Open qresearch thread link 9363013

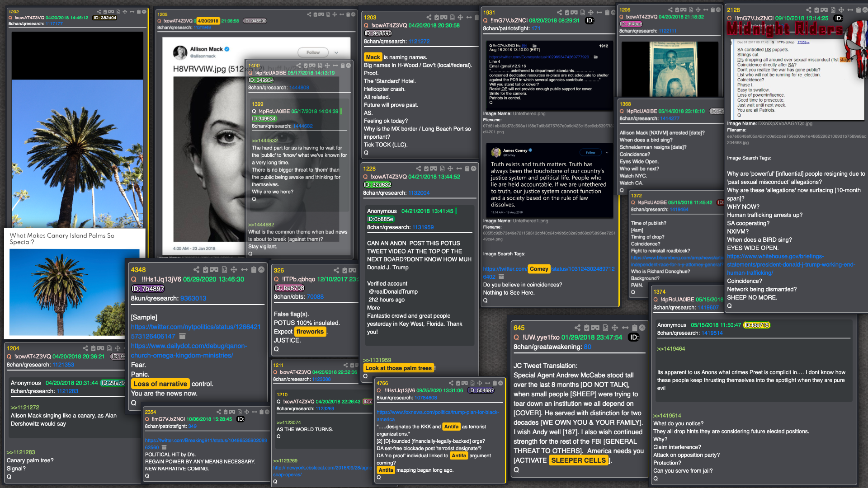pos(193,298)
